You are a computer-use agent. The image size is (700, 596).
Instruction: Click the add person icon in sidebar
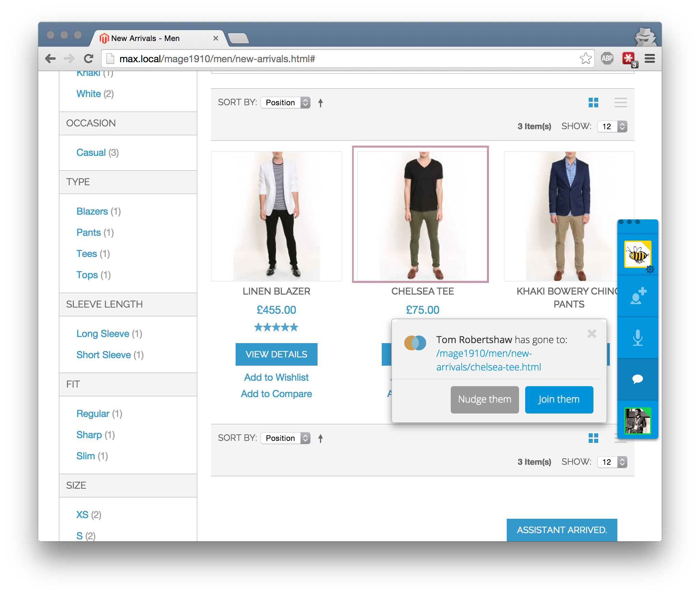tap(638, 296)
